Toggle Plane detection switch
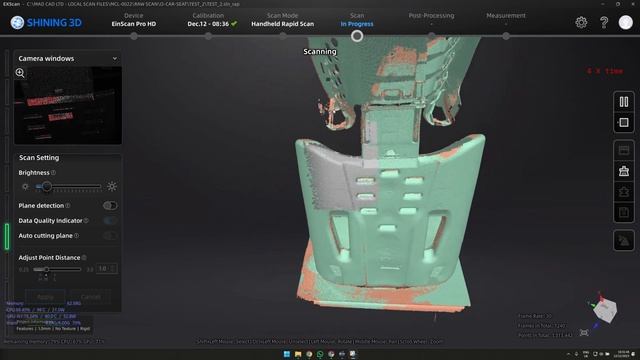Image resolution: width=640 pixels, height=360 pixels. [x=110, y=206]
